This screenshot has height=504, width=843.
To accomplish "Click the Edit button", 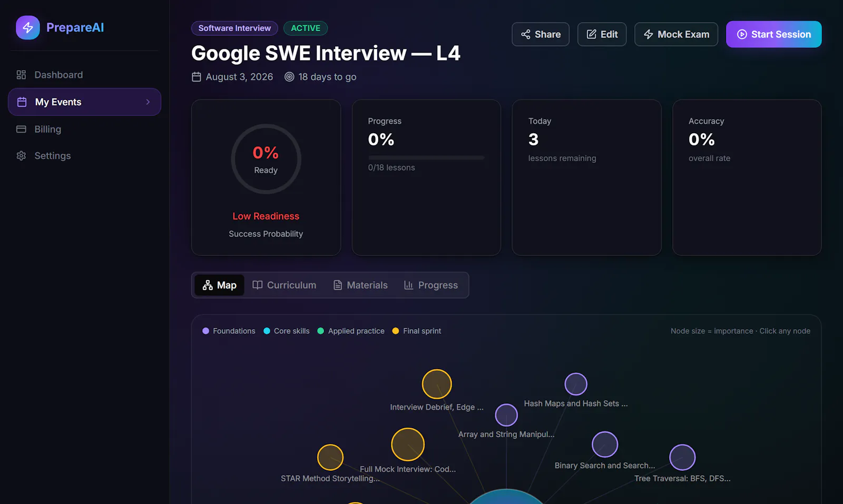I will [x=602, y=34].
